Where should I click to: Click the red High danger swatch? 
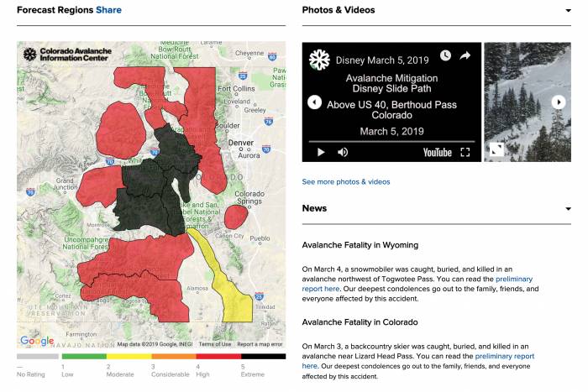click(218, 357)
